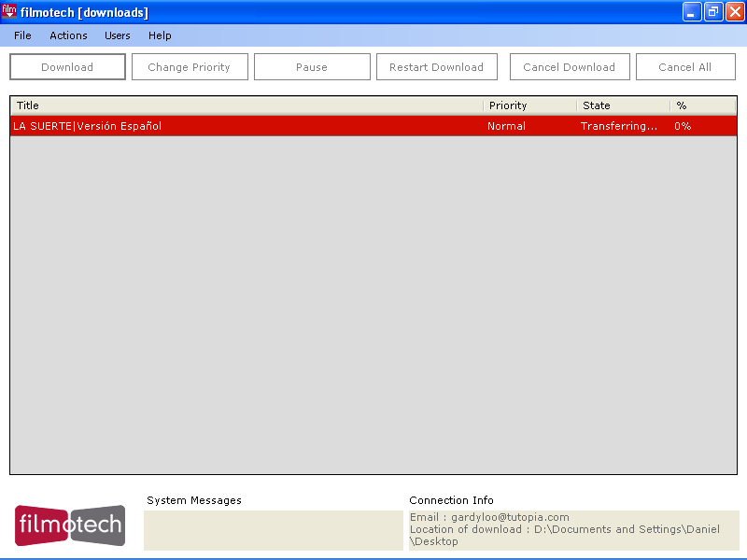Close the filmotech downloads window
Screen dimensions: 747x560
(735, 12)
